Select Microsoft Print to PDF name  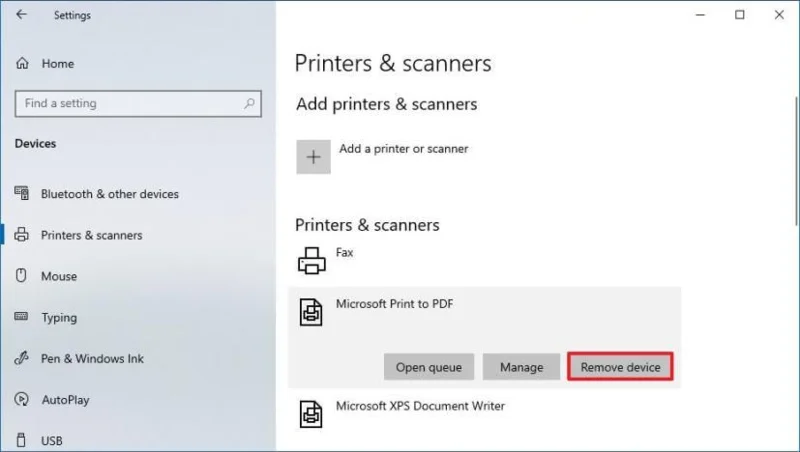[394, 304]
